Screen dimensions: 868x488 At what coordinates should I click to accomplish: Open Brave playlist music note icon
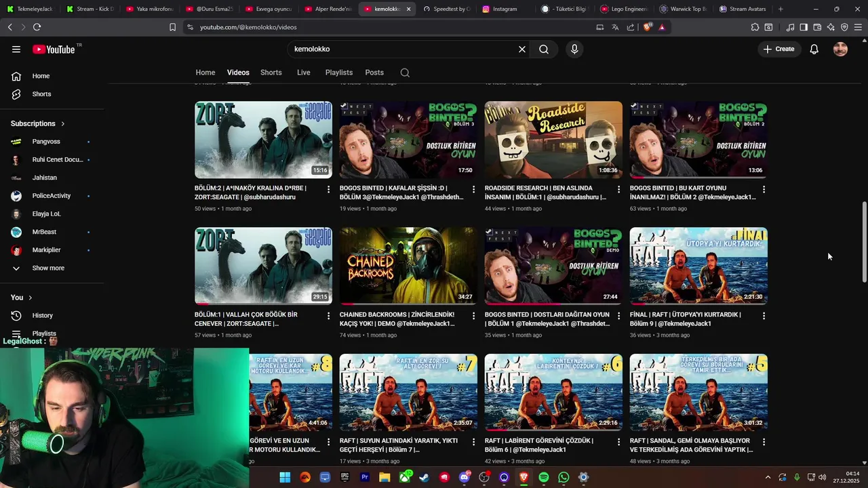(790, 27)
